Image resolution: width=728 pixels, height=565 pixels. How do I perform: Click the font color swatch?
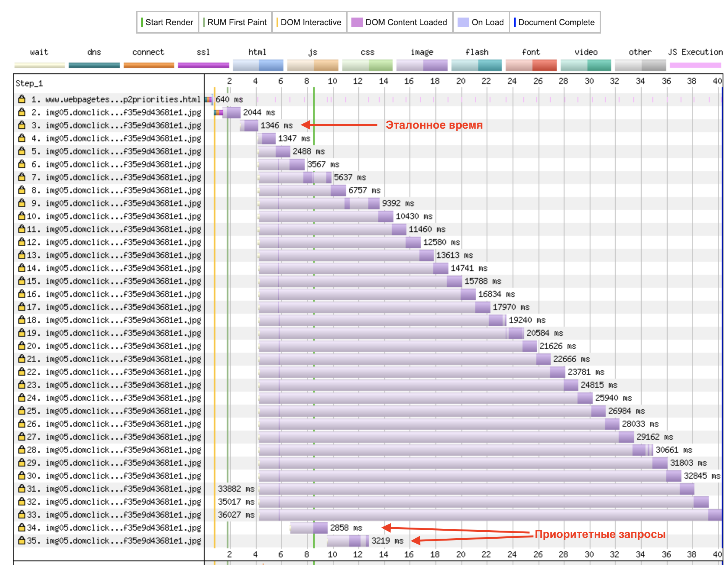coord(531,65)
